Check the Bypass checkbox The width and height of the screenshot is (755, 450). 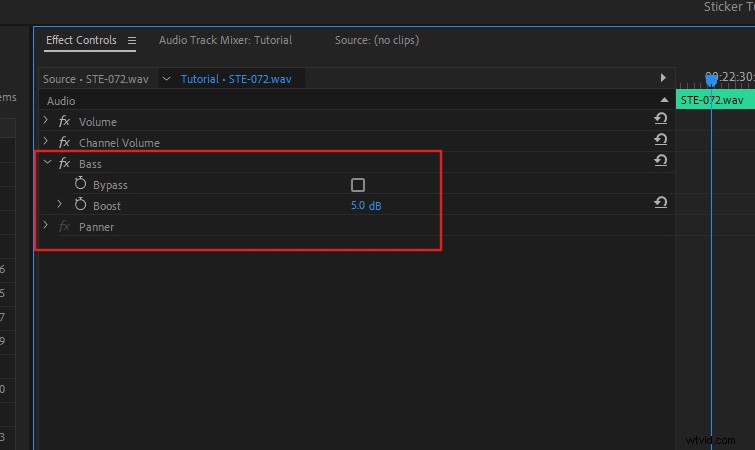(358, 185)
